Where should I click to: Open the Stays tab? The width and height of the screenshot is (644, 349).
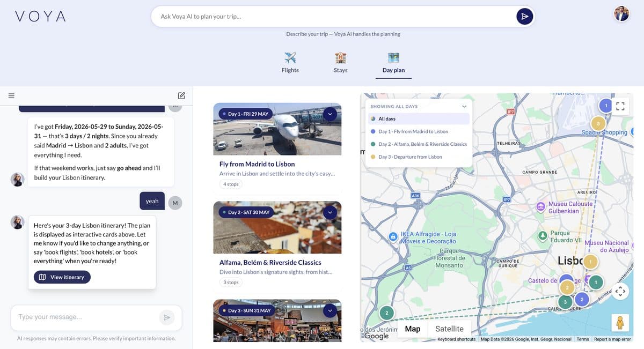(340, 63)
